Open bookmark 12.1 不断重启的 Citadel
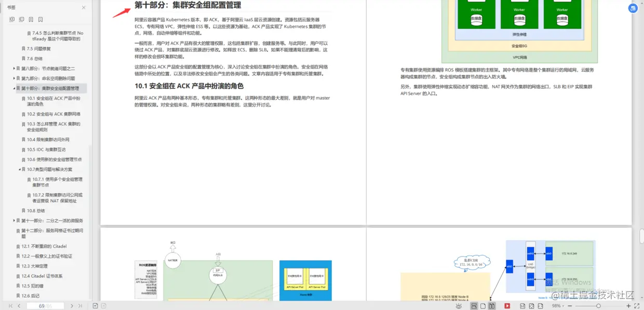This screenshot has height=310, width=644. coord(44,246)
